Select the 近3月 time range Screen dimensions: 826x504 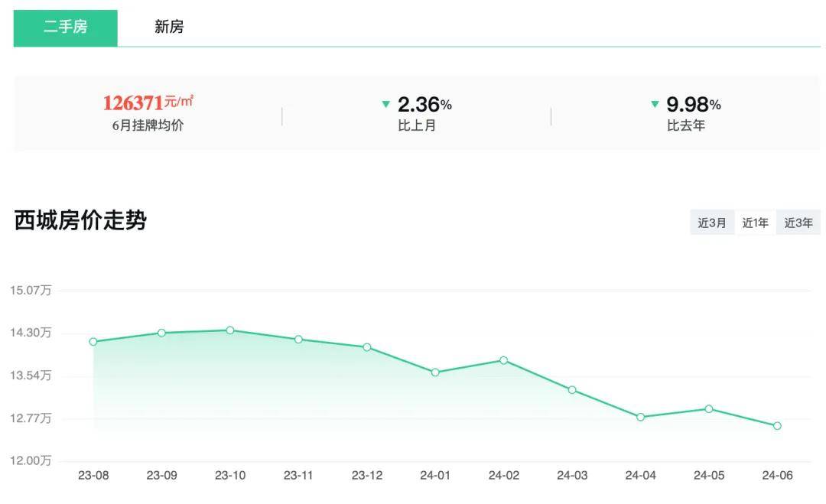pyautogui.click(x=712, y=223)
